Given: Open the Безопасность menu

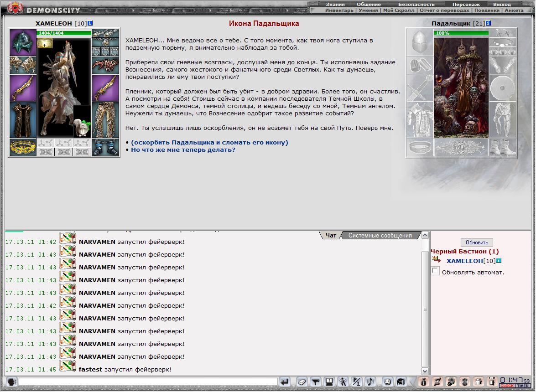Looking at the screenshot, I should click(416, 5).
